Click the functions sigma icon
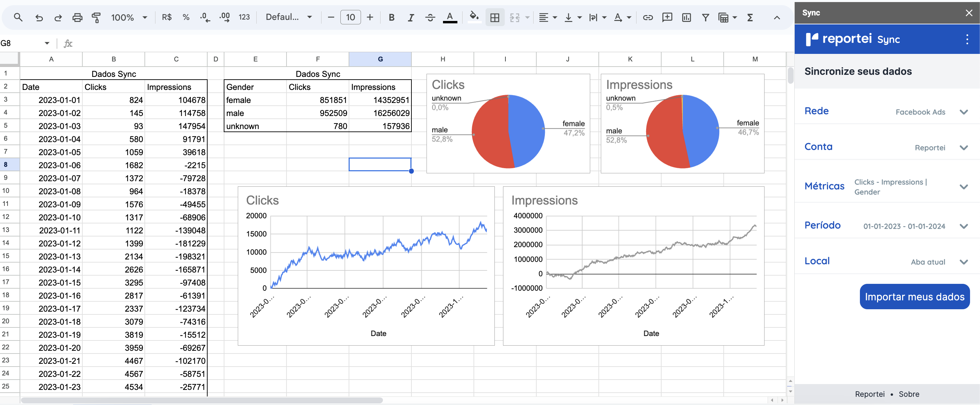 click(x=750, y=17)
